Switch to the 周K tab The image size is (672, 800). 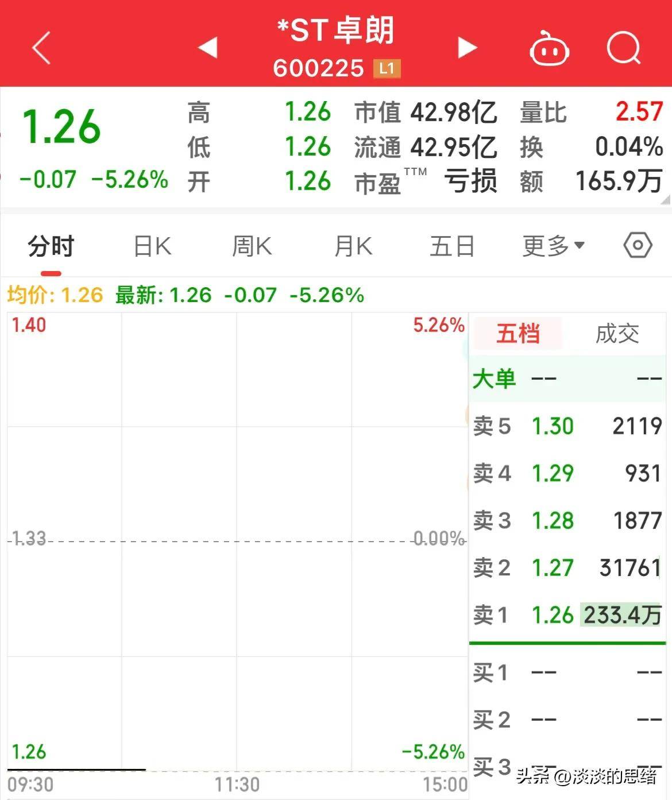pos(252,246)
